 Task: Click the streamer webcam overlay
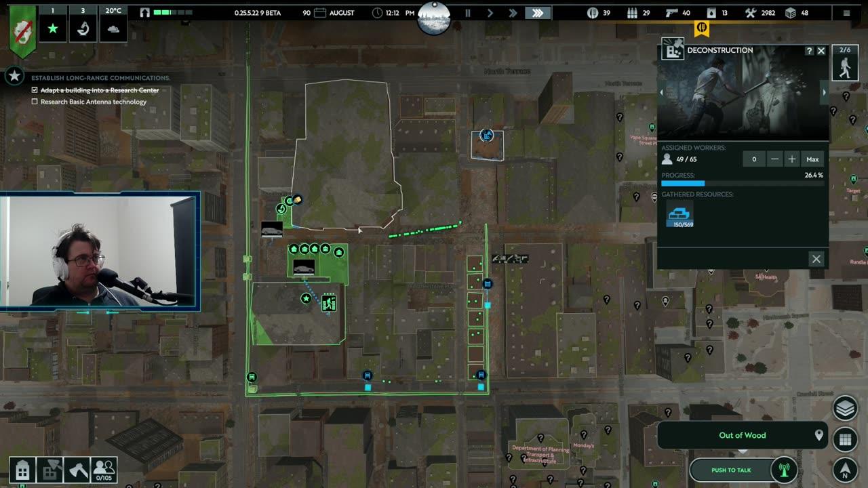(100, 251)
